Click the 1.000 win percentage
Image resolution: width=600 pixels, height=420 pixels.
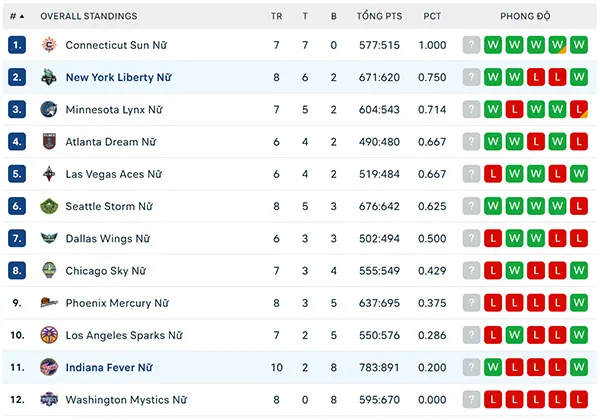[432, 45]
